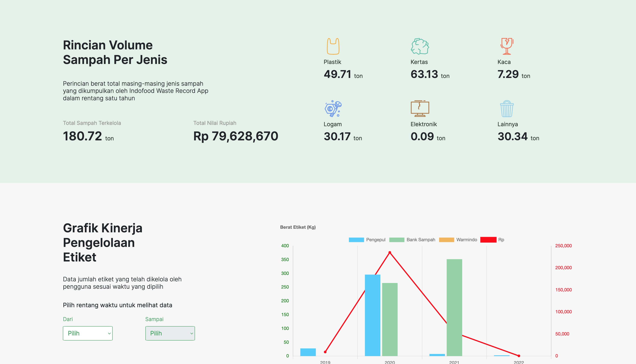Click the 2019 Rp line data point
The image size is (636, 364).
coord(325,352)
